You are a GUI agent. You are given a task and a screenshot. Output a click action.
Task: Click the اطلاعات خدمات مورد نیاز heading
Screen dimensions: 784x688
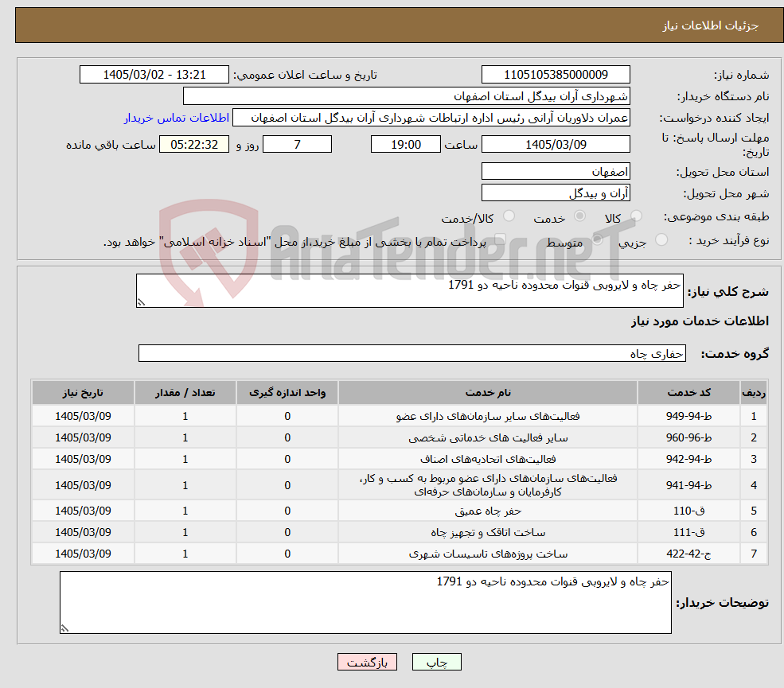tap(700, 321)
